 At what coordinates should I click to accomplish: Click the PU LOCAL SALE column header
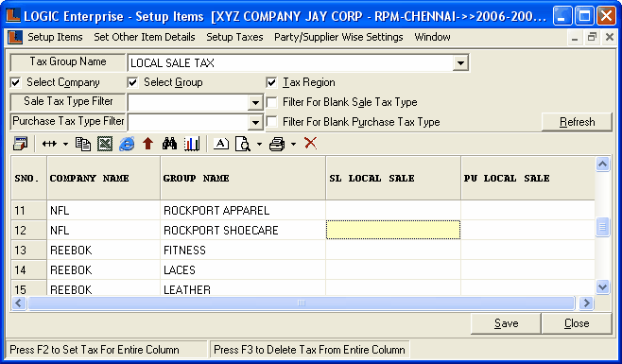coord(528,179)
